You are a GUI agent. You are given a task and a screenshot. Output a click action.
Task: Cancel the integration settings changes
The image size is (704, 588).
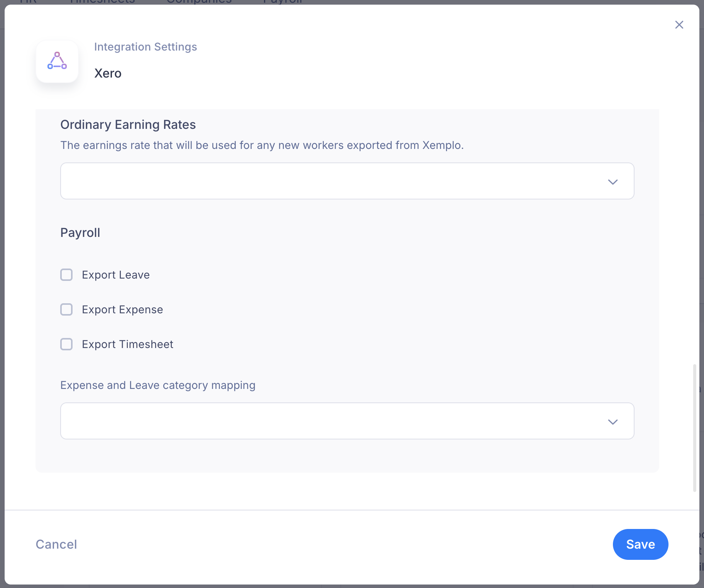pos(56,544)
